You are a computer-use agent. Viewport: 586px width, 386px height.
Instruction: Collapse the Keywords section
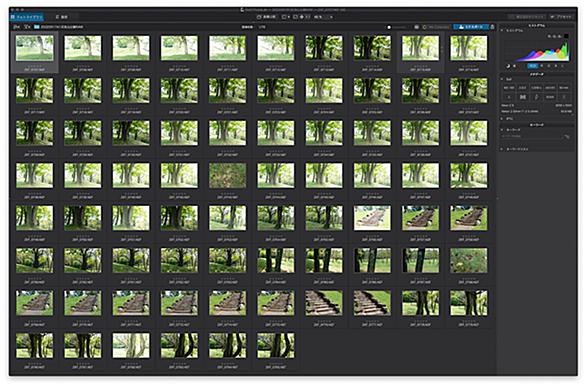502,130
